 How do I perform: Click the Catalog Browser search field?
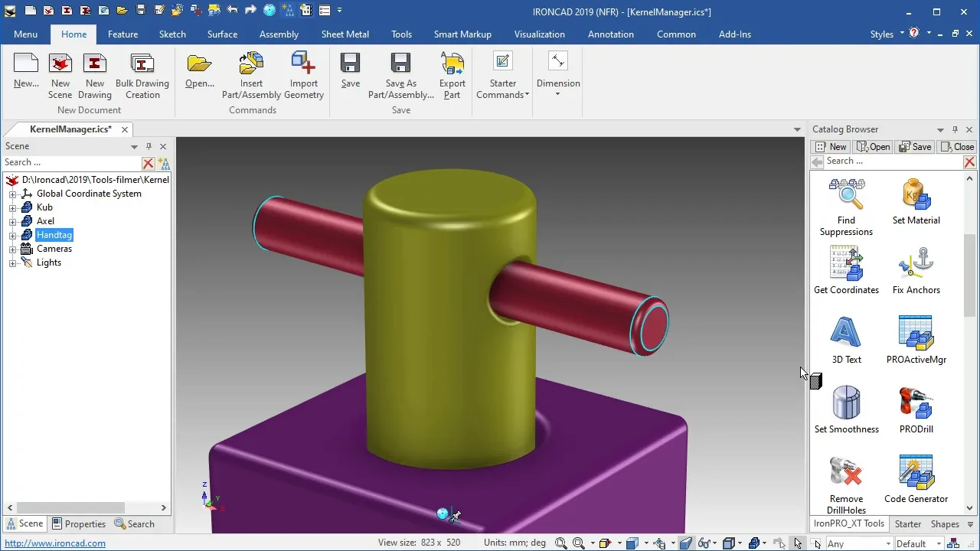(x=893, y=161)
